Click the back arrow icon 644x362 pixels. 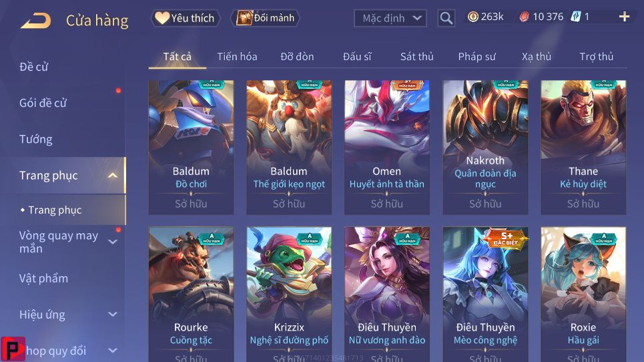coord(36,21)
